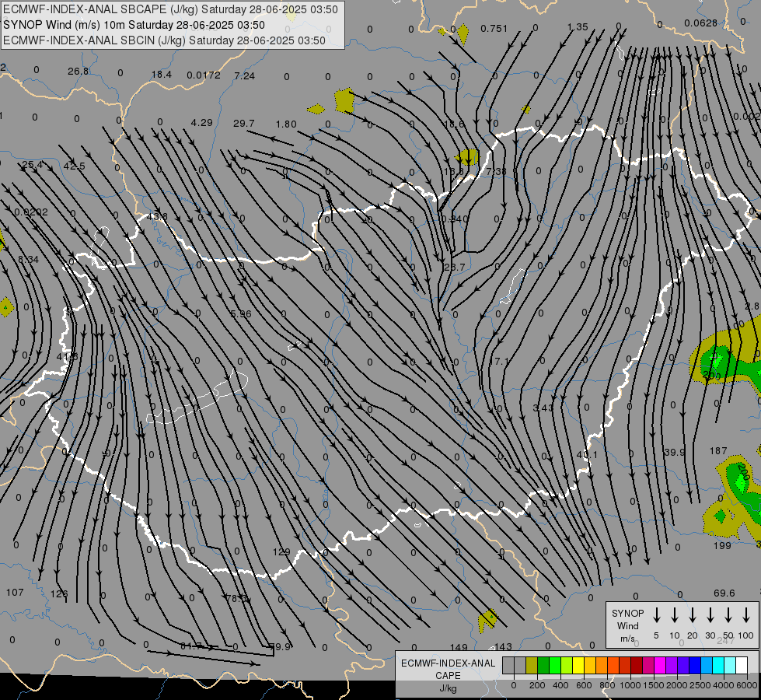Image resolution: width=761 pixels, height=700 pixels.
Task: Pick the orange CAPE legend swatch
Action: [602, 666]
